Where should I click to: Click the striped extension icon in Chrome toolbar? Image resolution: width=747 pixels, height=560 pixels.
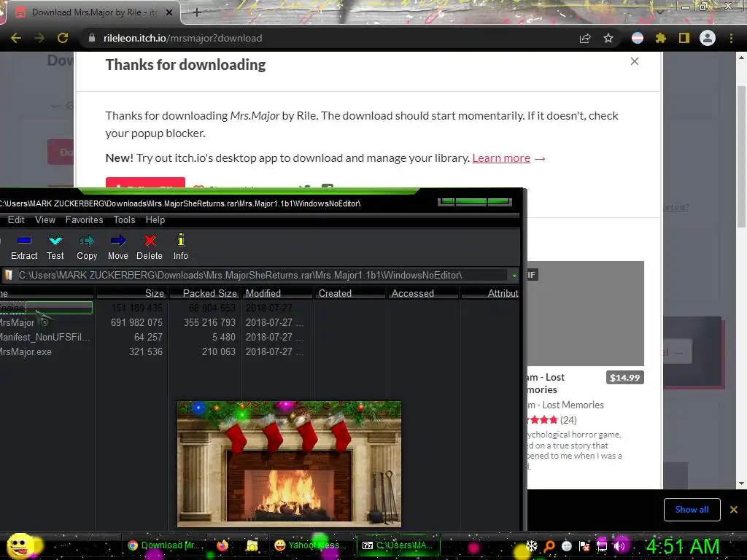[x=638, y=38]
